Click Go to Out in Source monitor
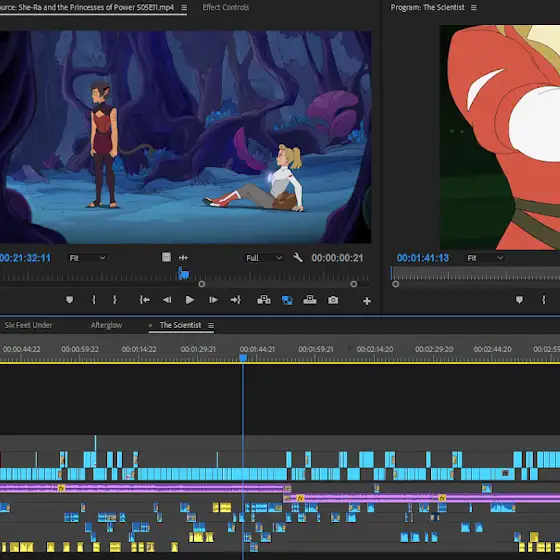The image size is (560, 560). coord(236,300)
